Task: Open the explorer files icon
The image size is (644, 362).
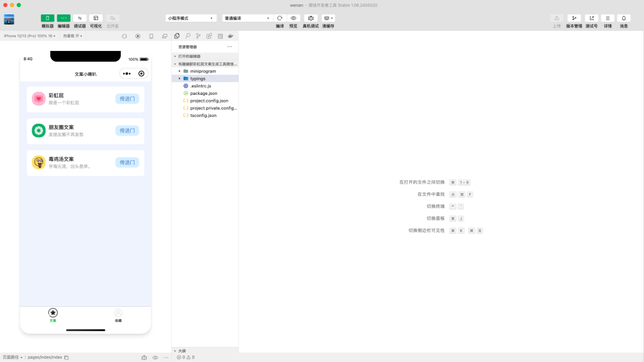Action: 177,36
